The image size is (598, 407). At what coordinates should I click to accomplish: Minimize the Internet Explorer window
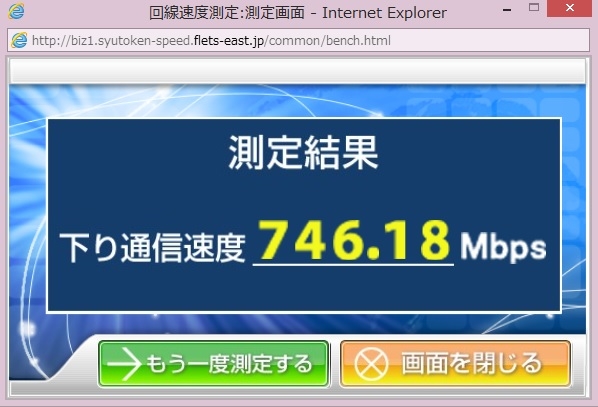[507, 10]
